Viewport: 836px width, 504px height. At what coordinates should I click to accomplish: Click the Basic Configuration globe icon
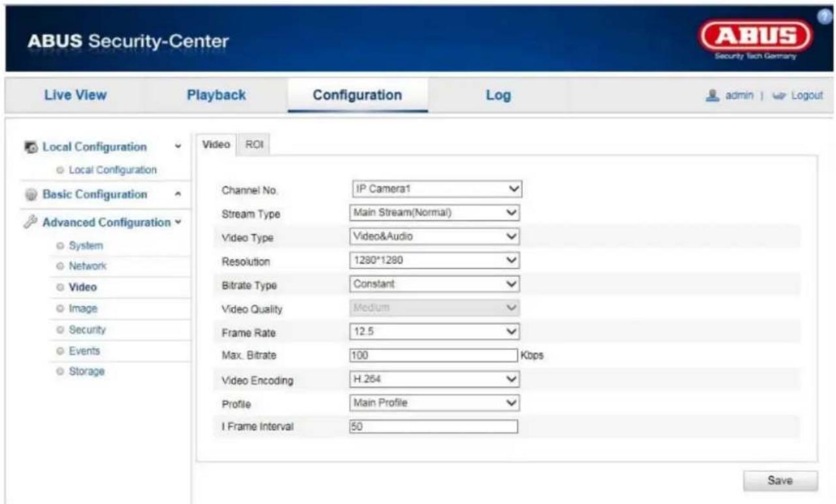coord(31,194)
